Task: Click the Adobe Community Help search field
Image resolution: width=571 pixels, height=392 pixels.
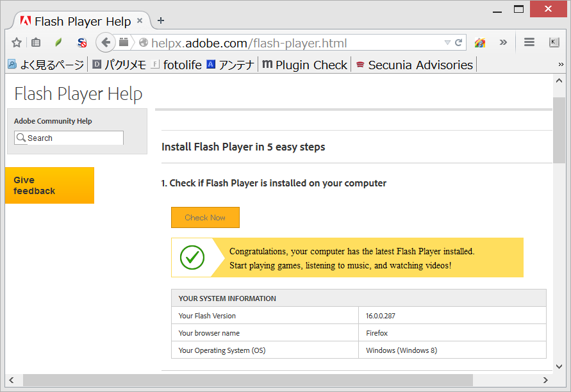Action: pos(69,138)
